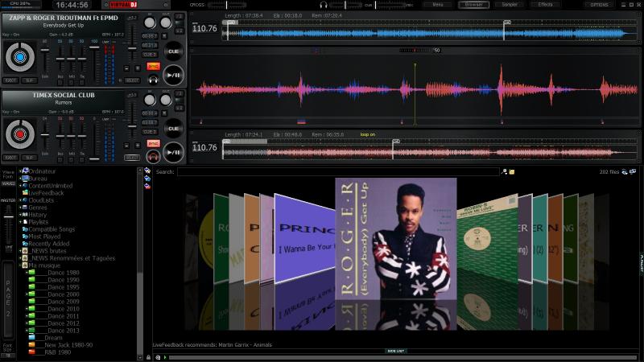Click the top deck pitch slider
The image size is (644, 362).
132,48
